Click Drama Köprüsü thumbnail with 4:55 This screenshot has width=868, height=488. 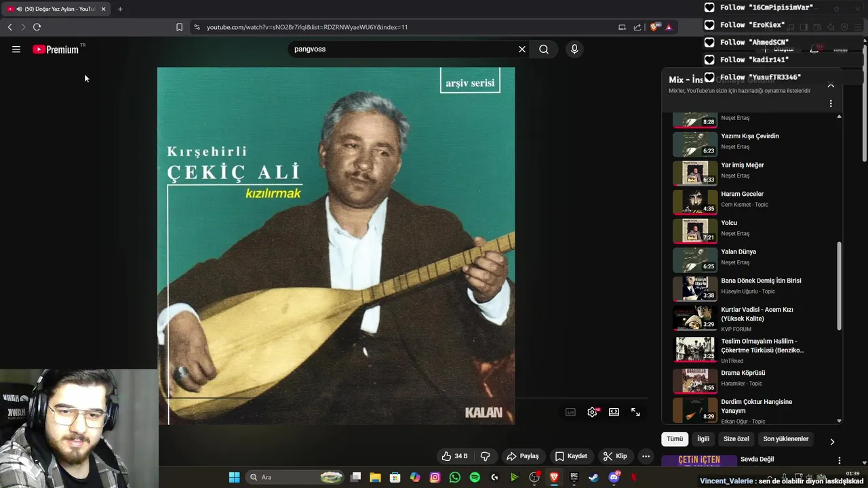coord(695,381)
